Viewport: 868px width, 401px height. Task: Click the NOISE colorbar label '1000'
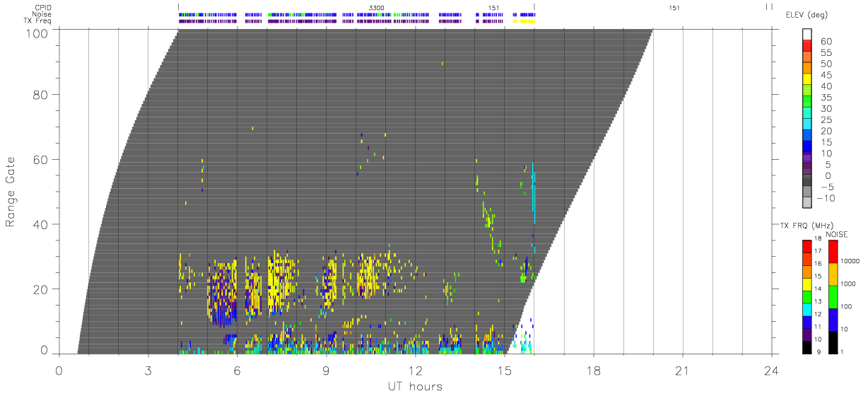848,284
